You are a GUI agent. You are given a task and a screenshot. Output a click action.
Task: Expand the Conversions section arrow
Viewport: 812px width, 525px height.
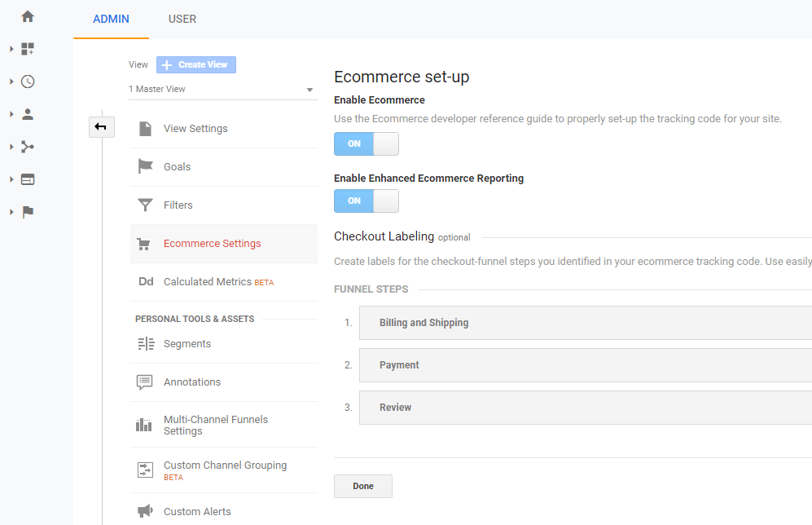click(11, 212)
